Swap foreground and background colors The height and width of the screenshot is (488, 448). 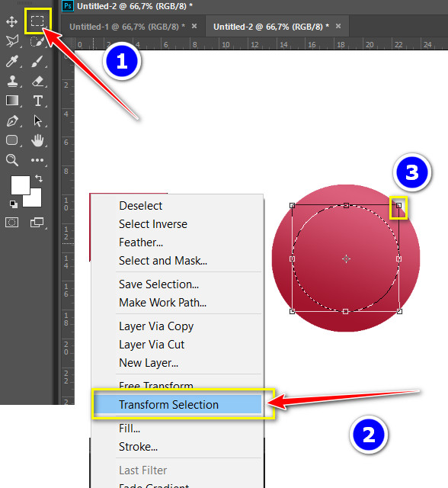[x=39, y=178]
